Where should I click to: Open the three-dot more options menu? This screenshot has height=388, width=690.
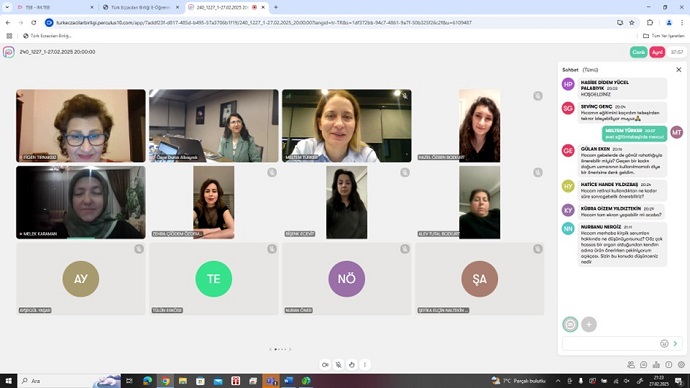tap(365, 365)
